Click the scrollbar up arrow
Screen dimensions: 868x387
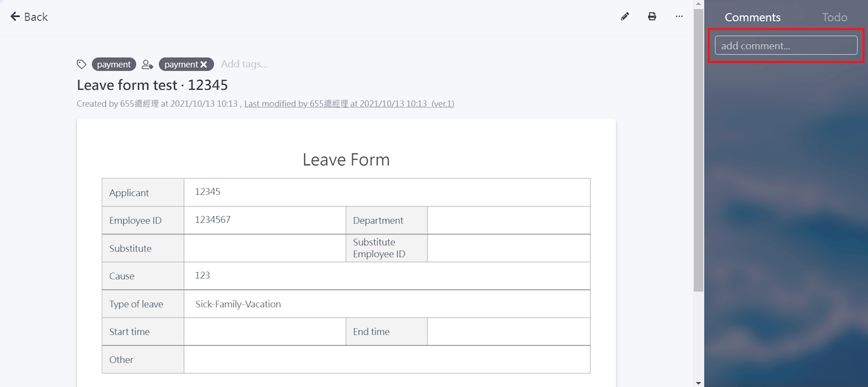coord(698,4)
